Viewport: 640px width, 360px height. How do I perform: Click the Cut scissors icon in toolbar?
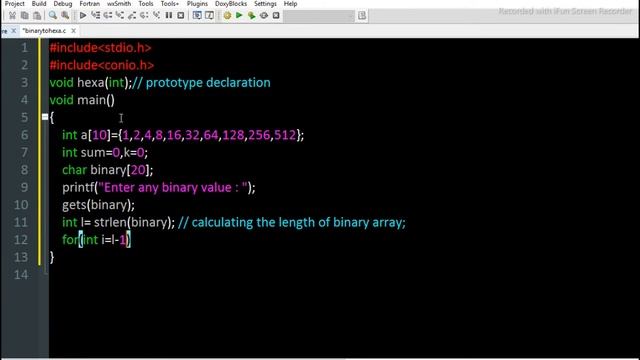[12, 16]
